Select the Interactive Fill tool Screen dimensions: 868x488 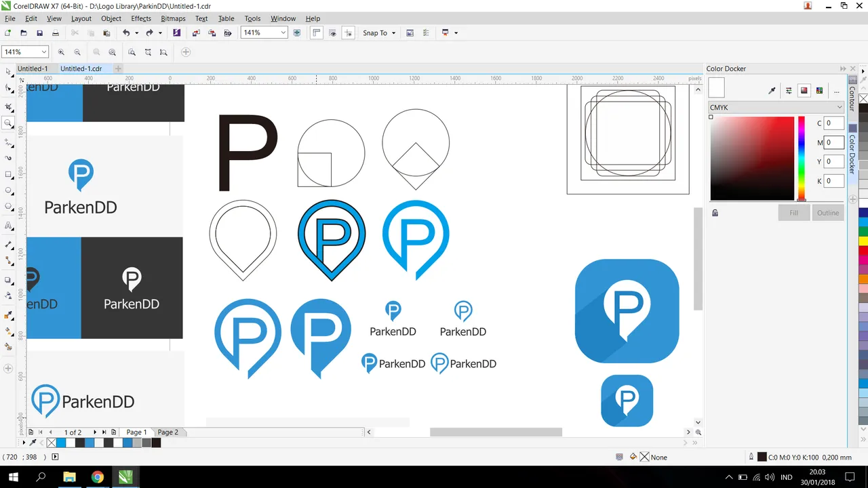[8, 331]
